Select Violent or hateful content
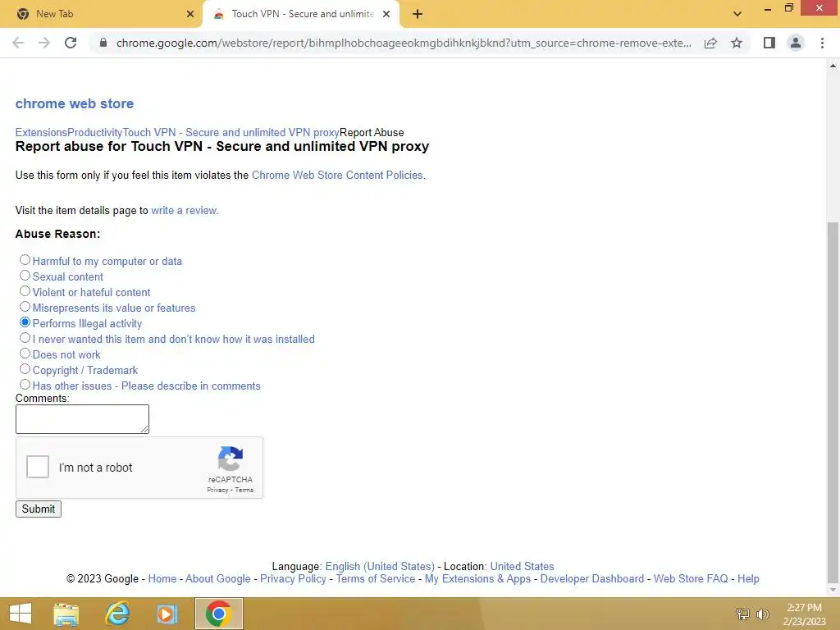840x630 pixels. point(25,291)
